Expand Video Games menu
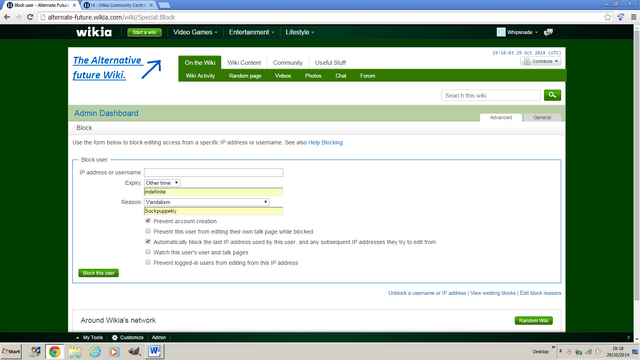The height and width of the screenshot is (360, 640). [195, 32]
